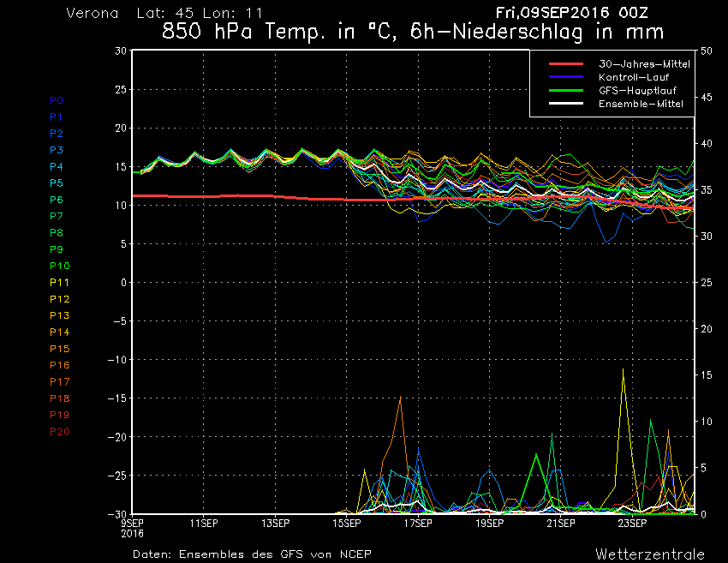Click the "19SEP" date tick label
Screen dimensions: 728x563
490,524
